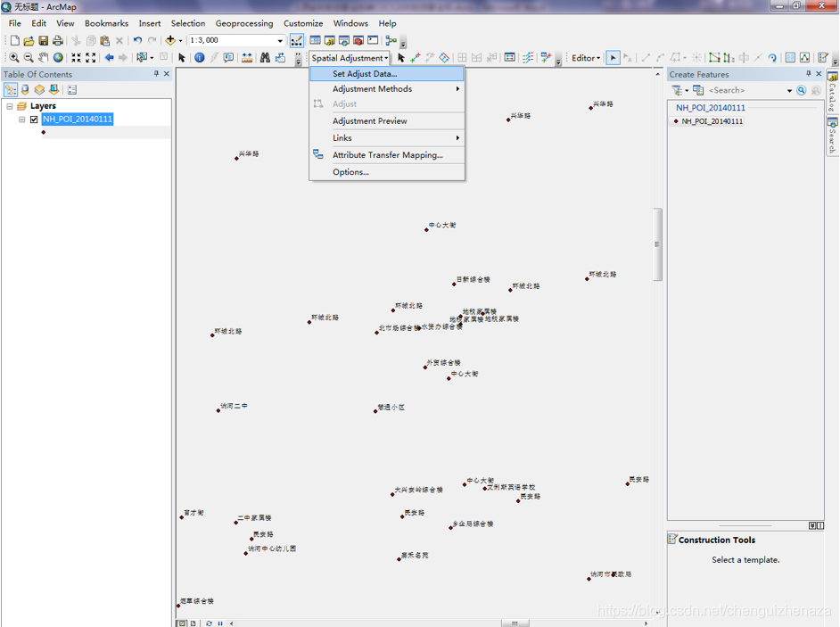This screenshot has height=627, width=840.
Task: Select the Measure ruler tool
Action: (x=247, y=57)
